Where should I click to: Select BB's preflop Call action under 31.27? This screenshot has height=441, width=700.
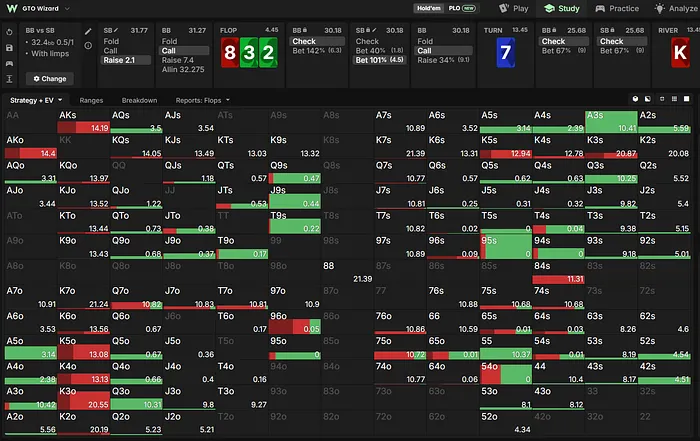coord(184,51)
